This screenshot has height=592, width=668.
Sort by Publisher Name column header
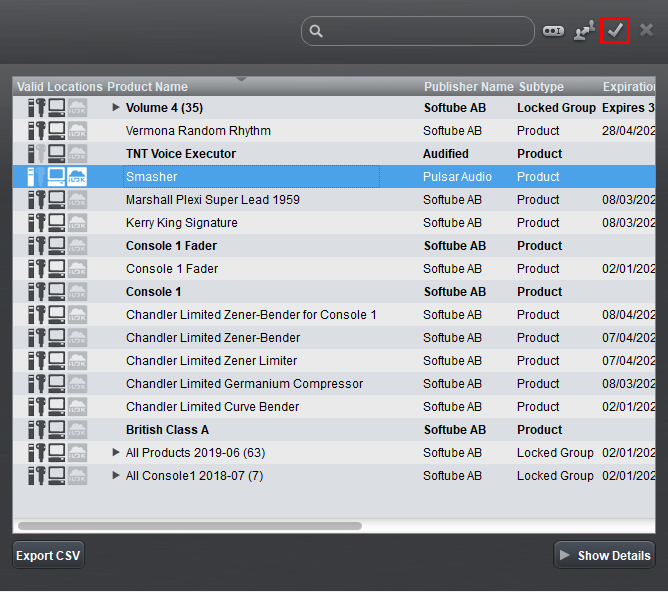468,86
